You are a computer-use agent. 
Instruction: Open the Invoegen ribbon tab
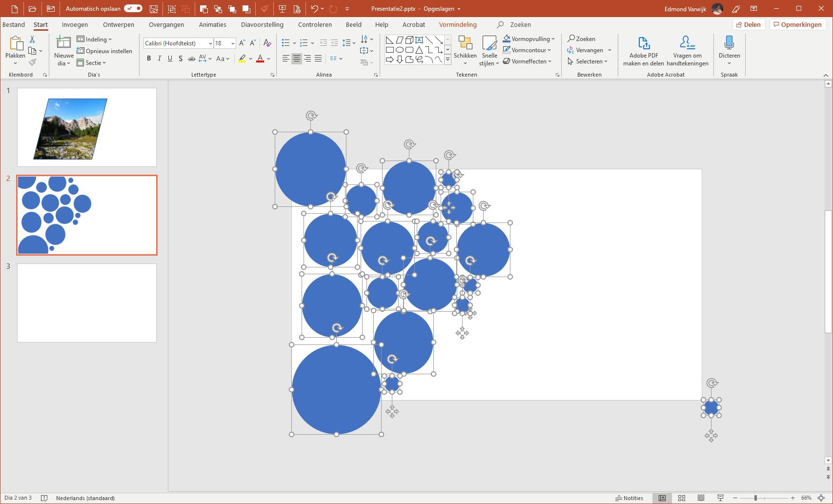(75, 24)
